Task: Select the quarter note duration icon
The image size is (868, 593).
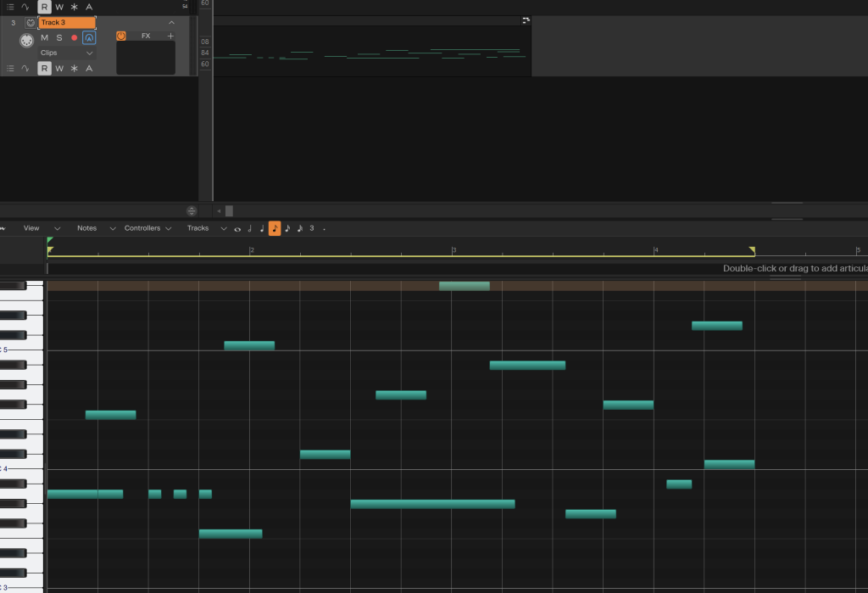Action: click(x=262, y=228)
